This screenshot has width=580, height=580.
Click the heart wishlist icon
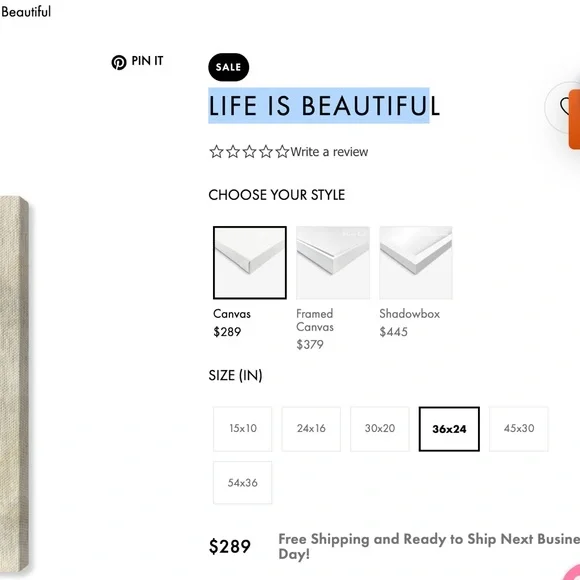(x=563, y=106)
